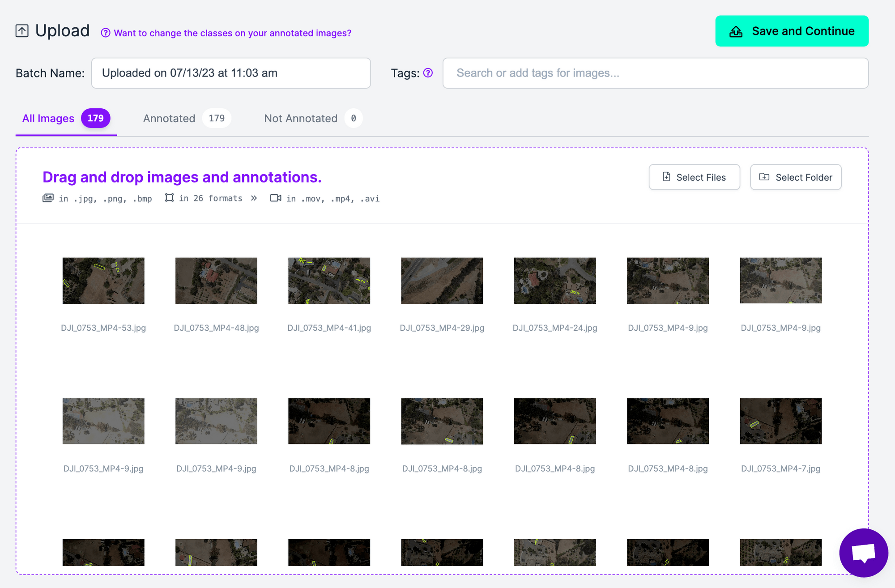Click the image formats picture icon
Image resolution: width=895 pixels, height=588 pixels.
click(x=48, y=198)
